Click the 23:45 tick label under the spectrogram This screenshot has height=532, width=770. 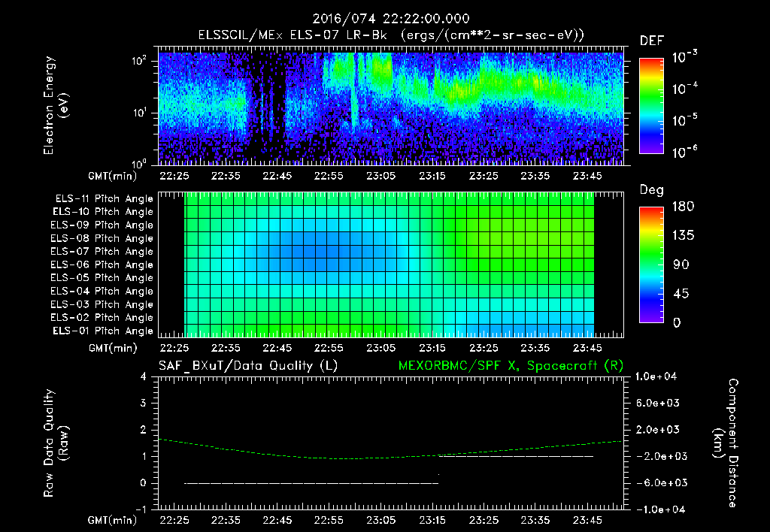point(587,176)
